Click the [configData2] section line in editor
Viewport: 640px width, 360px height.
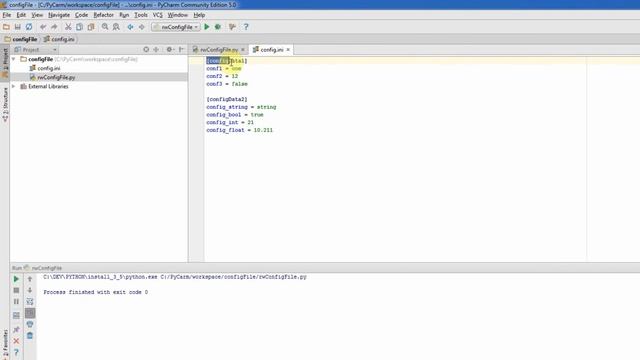click(x=227, y=99)
